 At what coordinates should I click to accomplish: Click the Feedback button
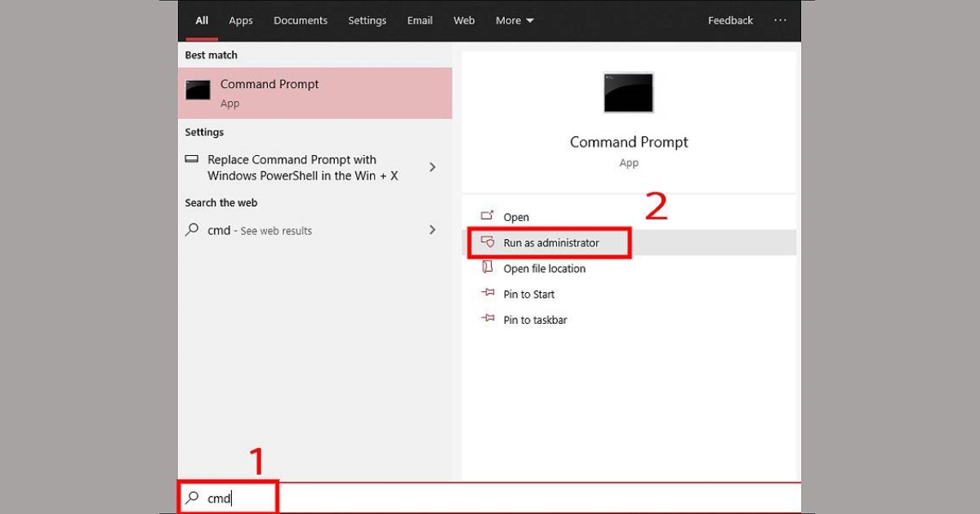(730, 20)
